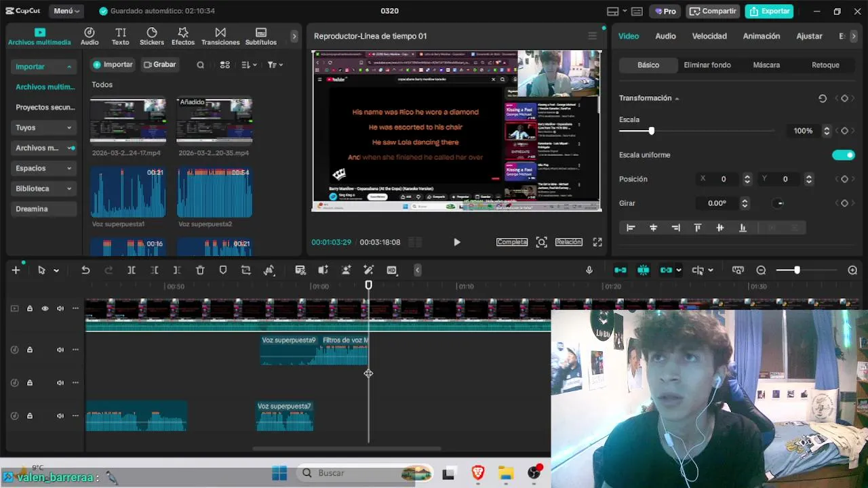
Task: Reset the Transformación settings
Action: point(823,98)
